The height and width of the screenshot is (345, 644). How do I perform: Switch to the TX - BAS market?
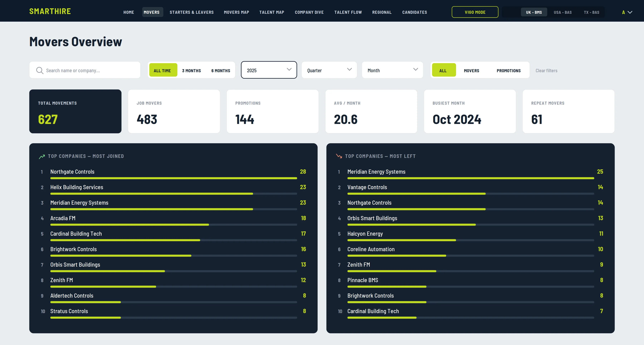point(592,12)
